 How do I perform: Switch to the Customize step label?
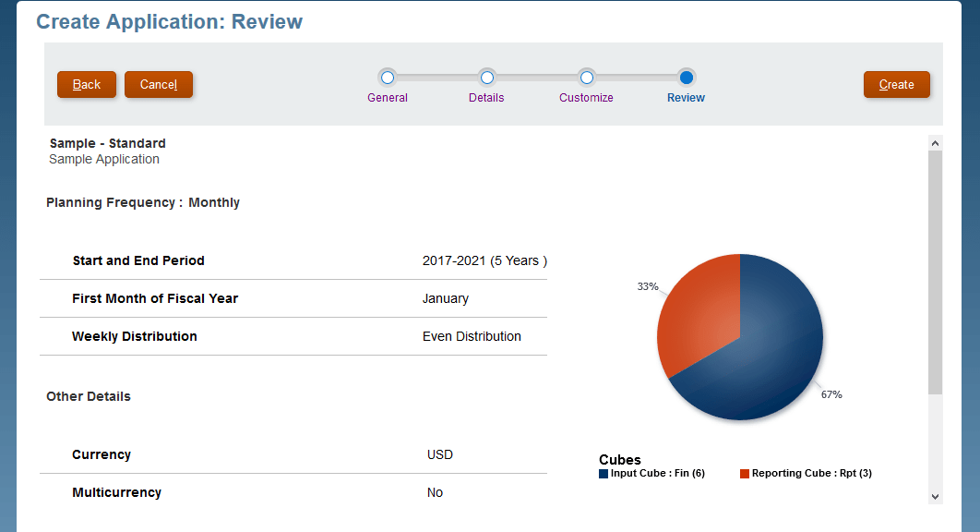586,97
